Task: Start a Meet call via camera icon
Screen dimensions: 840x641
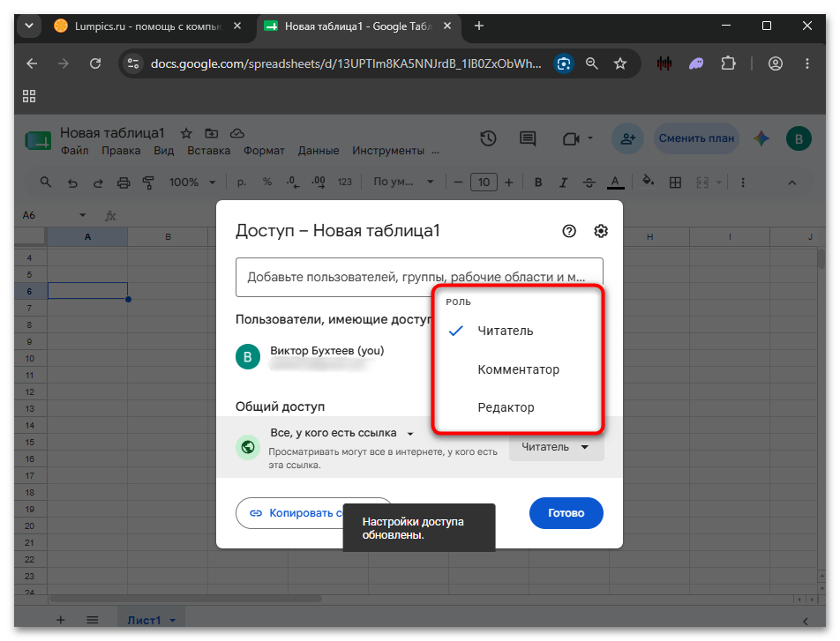Action: tap(571, 138)
